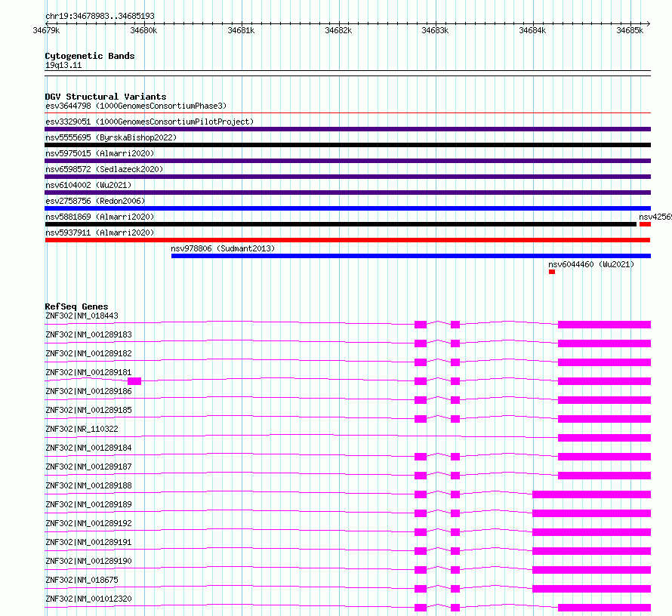The height and width of the screenshot is (616, 672).
Task: Open variant nsv6044460 (Wu2021) label
Action: pos(591,264)
